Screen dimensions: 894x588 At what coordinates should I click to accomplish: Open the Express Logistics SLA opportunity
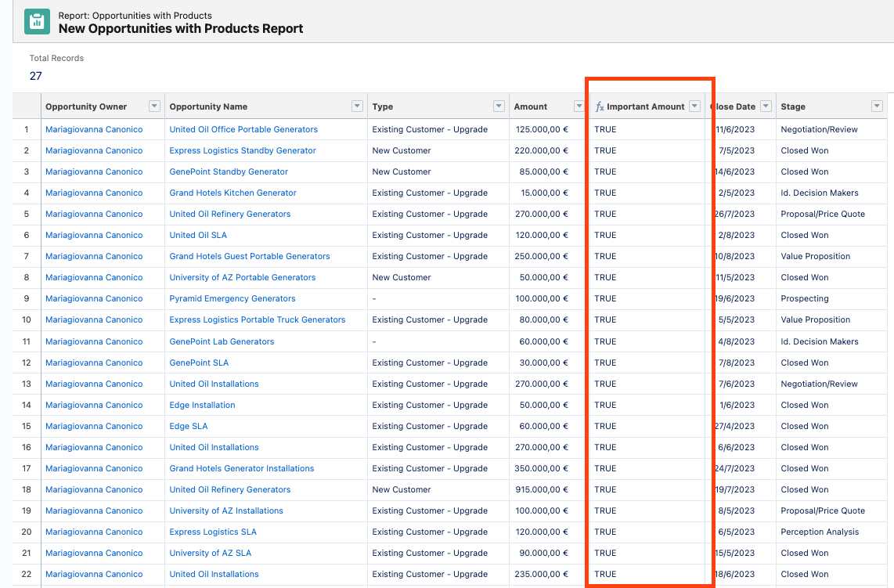click(213, 532)
